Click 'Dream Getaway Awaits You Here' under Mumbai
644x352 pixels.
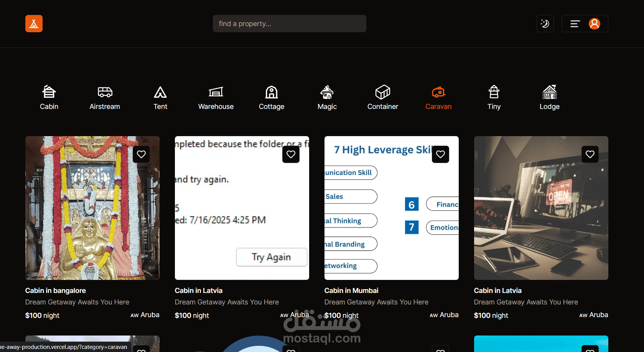(376, 302)
